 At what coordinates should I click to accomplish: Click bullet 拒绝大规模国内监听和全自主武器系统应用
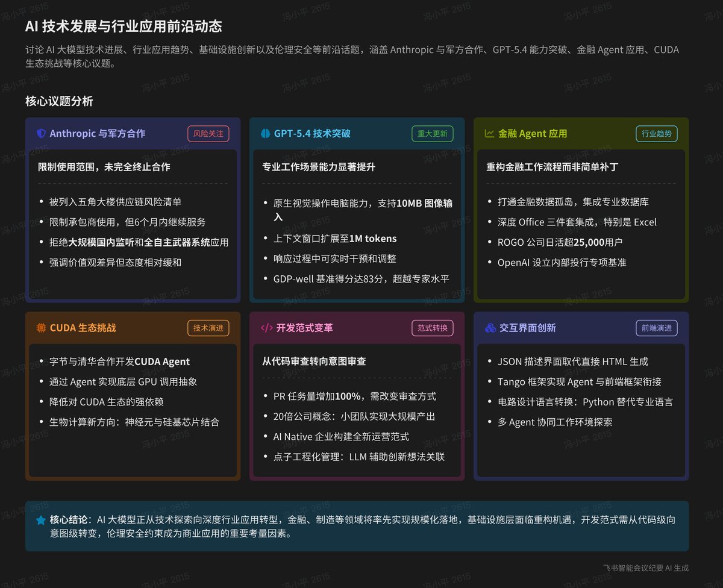pyautogui.click(x=139, y=242)
